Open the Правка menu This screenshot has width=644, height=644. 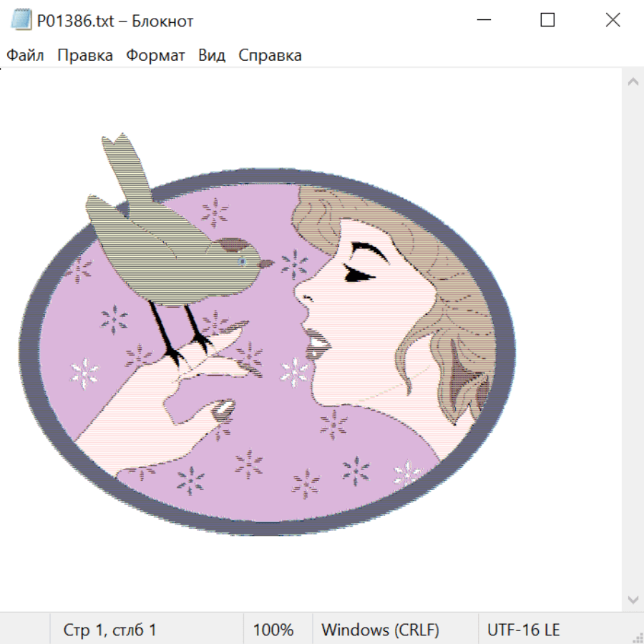click(x=85, y=55)
